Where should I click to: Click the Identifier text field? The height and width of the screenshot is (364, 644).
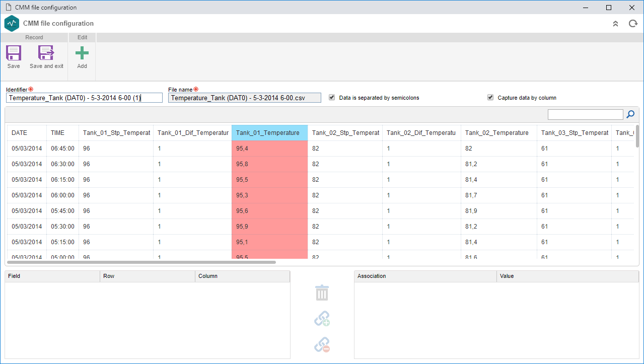(85, 98)
